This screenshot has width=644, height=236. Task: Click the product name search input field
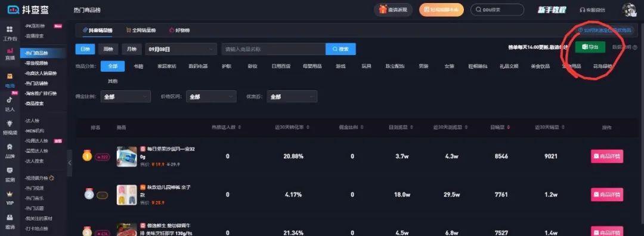coord(274,49)
